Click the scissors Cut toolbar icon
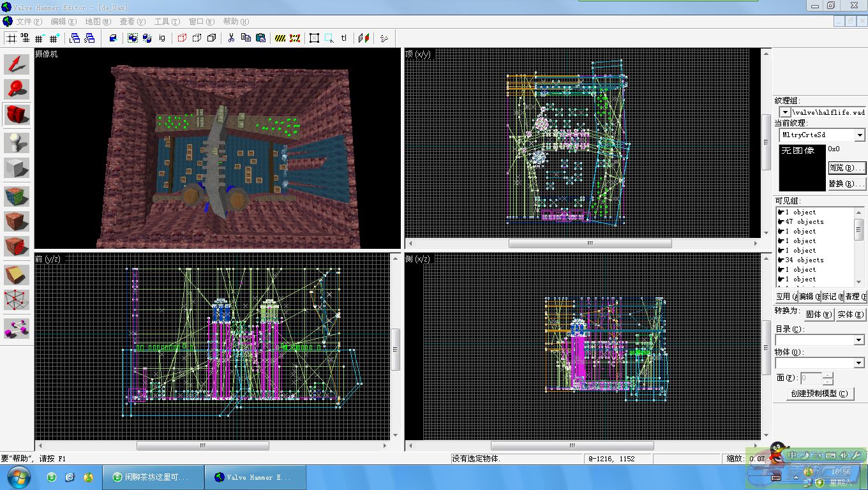The width and height of the screenshot is (868, 490). [231, 38]
